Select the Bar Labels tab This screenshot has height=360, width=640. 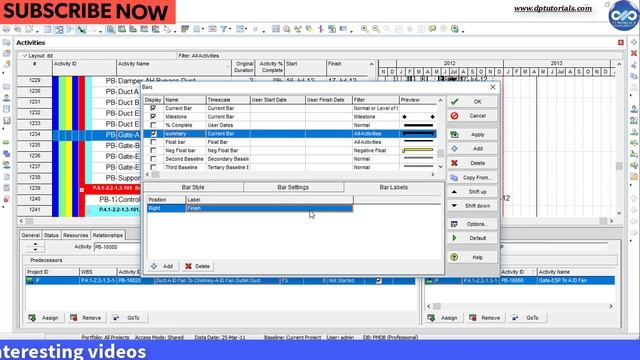393,187
